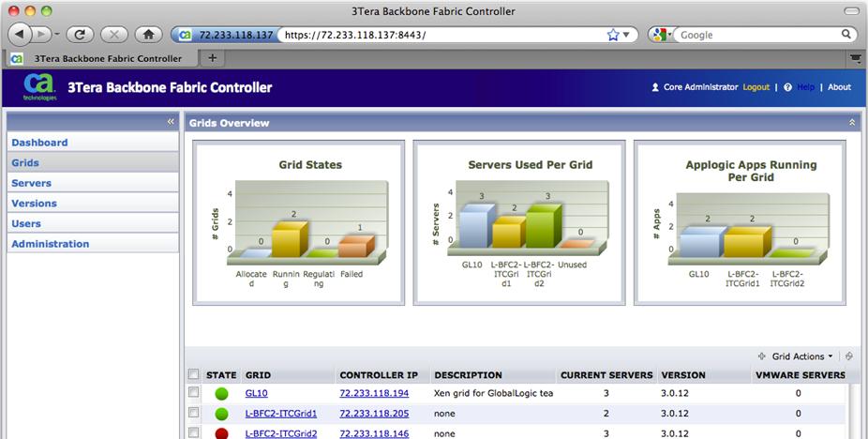Open the Servers navigation item
The image size is (868, 439).
pos(93,183)
